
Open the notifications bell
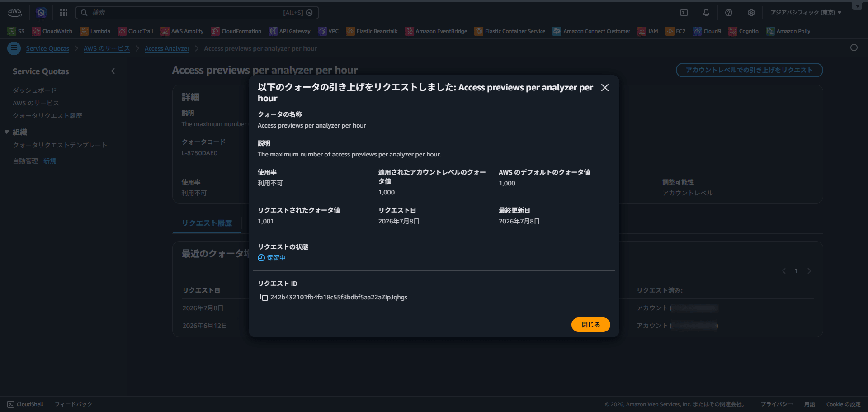[706, 13]
